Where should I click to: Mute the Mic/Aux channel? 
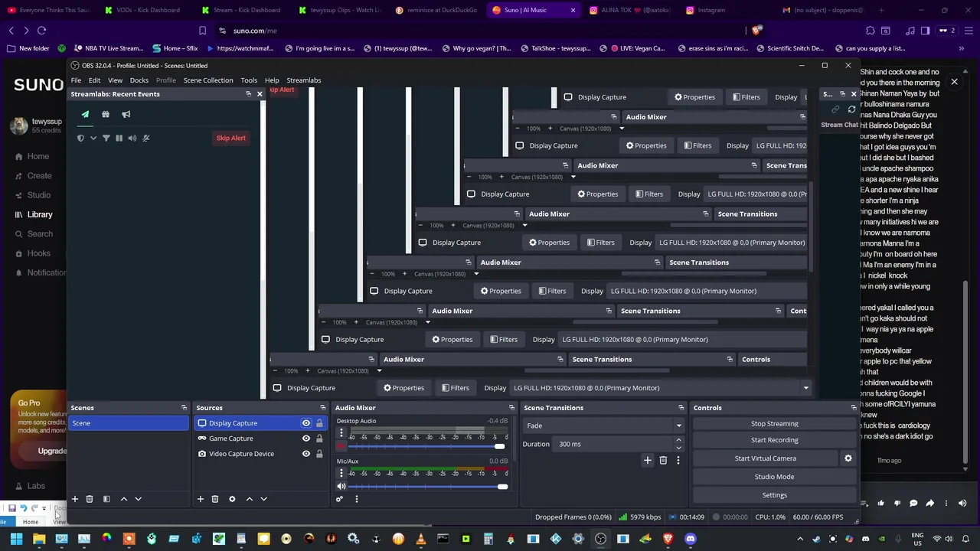pos(341,487)
